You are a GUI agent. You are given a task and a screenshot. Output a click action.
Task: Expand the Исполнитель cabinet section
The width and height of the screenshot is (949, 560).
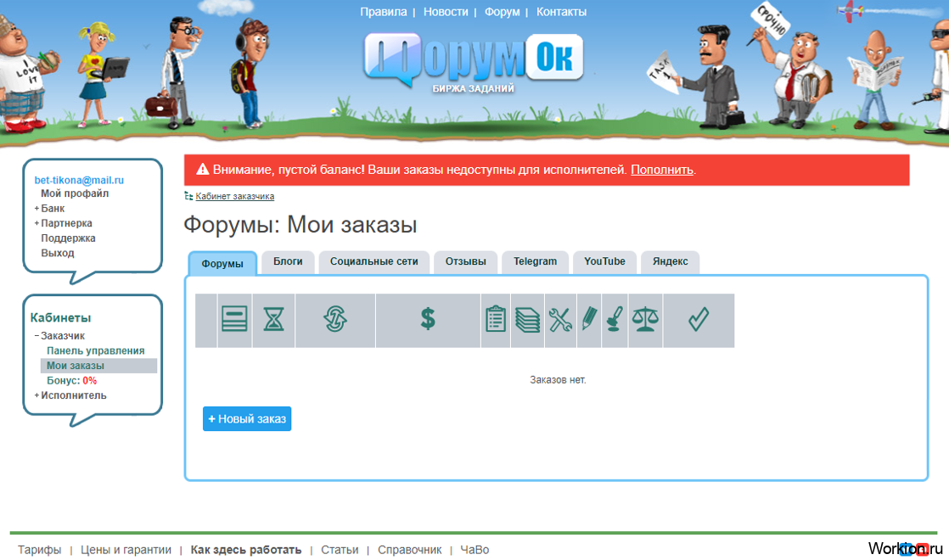click(x=73, y=395)
